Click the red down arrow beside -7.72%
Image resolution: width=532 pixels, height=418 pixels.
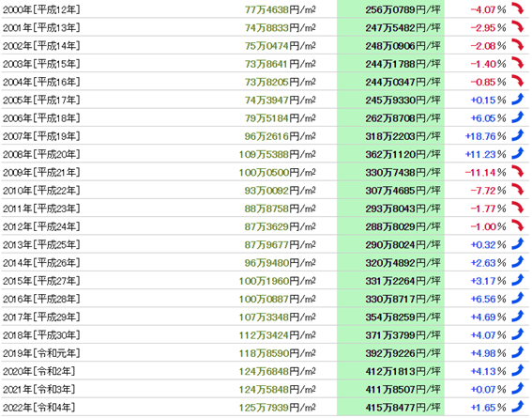pyautogui.click(x=518, y=190)
